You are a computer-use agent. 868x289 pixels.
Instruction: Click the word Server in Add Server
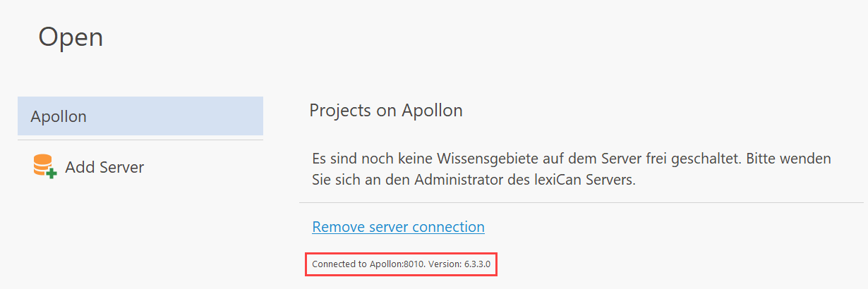point(120,168)
